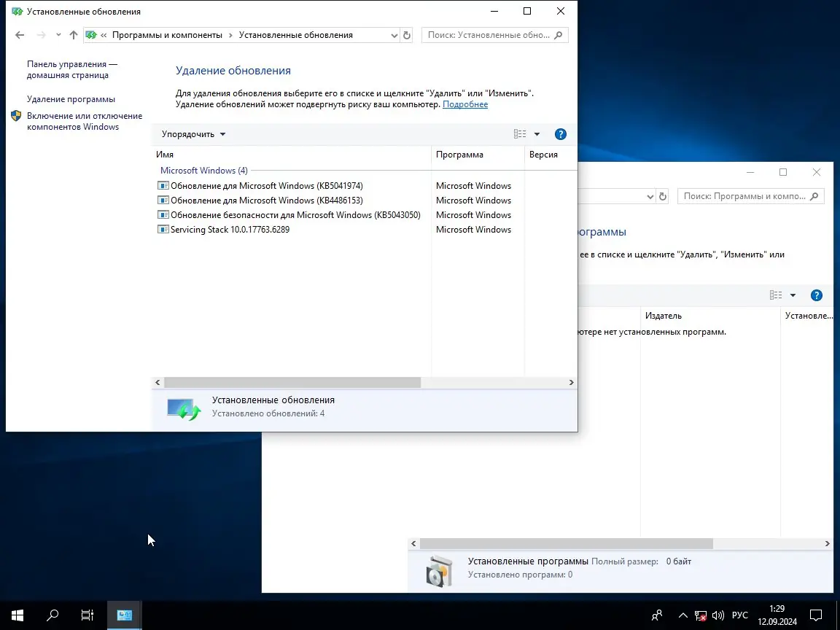Change view using the view icon in front window
Viewport: 840px width, 630px height.
520,134
